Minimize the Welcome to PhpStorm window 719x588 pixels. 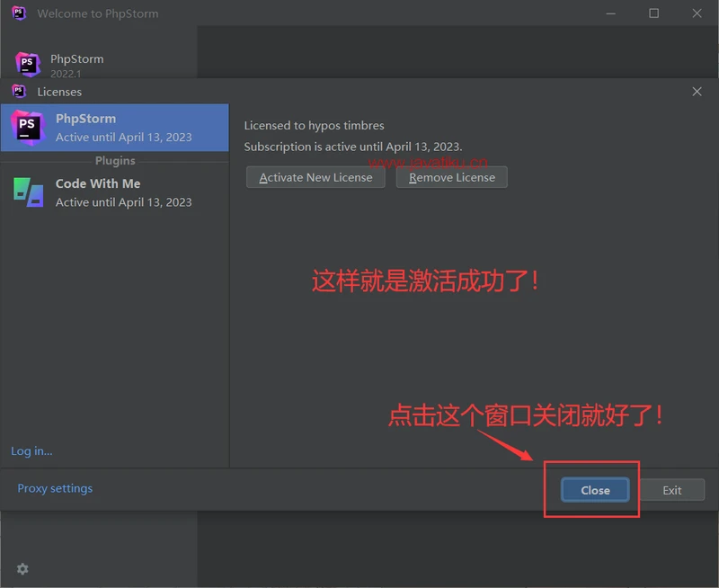pyautogui.click(x=610, y=13)
